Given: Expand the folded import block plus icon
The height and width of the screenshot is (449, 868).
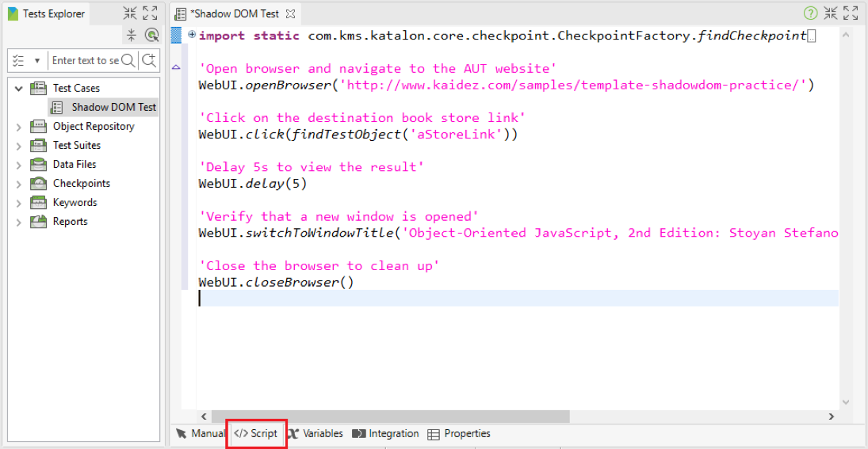Looking at the screenshot, I should pyautogui.click(x=192, y=35).
